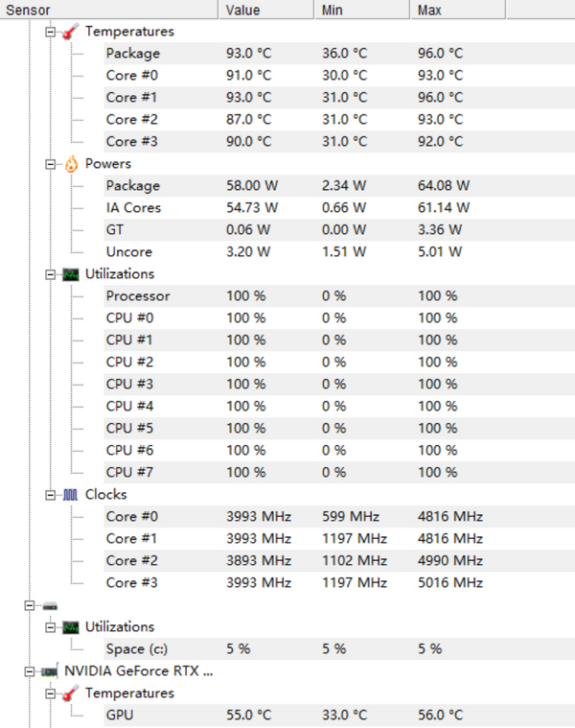Click the hard drive device icon
The image size is (575, 728).
[51, 605]
